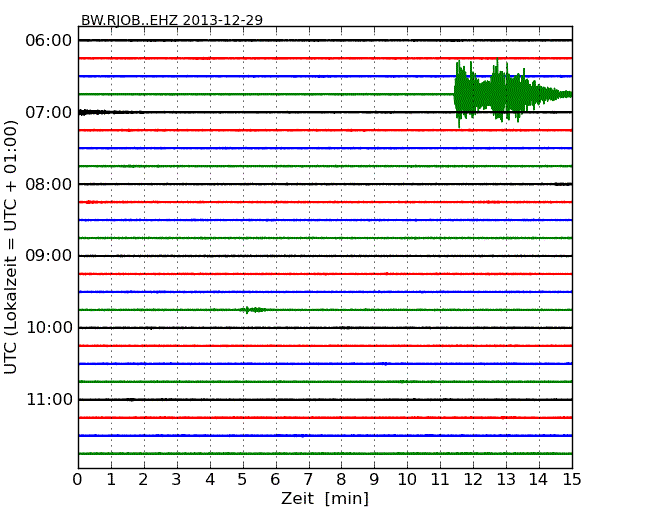Click x-axis tick label 11
Screen dimensions: 650x520
coord(440,480)
